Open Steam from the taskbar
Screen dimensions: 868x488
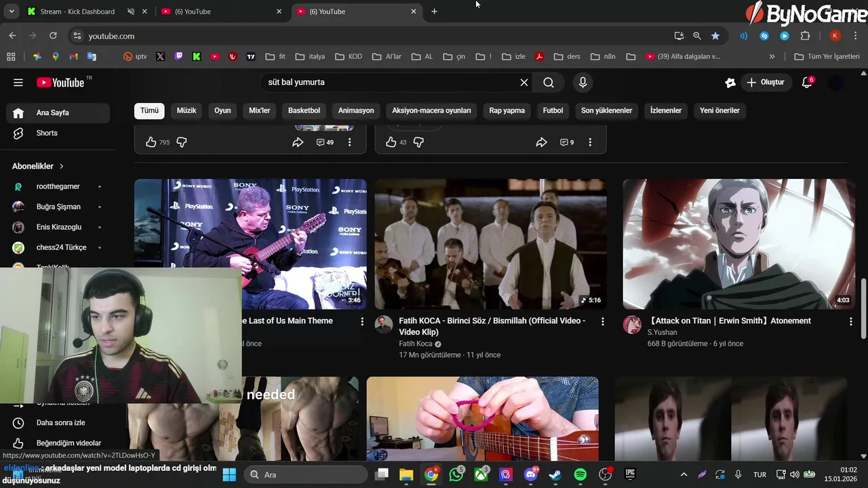[x=555, y=474]
